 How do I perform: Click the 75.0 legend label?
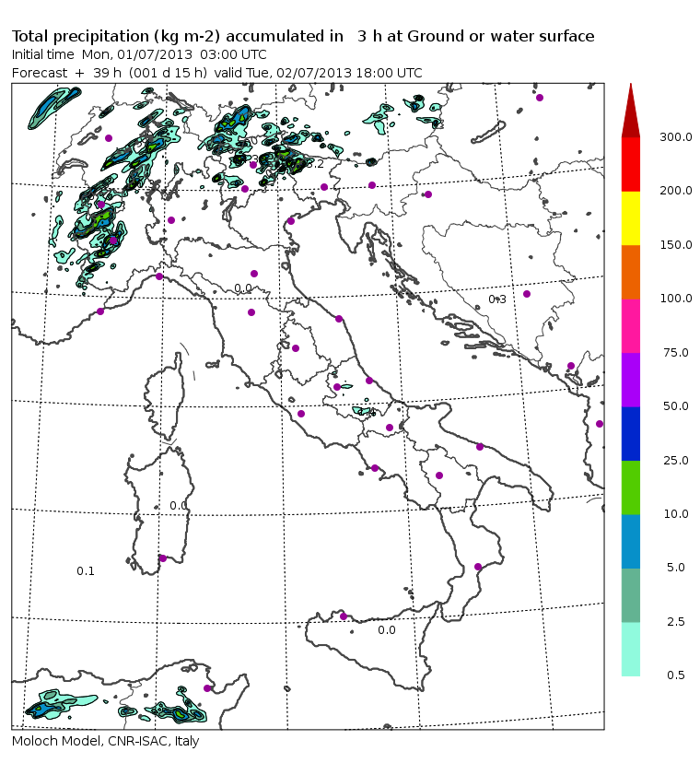[x=676, y=352]
